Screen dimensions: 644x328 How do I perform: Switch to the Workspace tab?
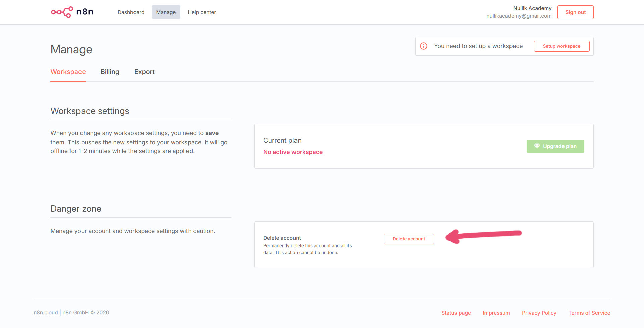coord(68,72)
